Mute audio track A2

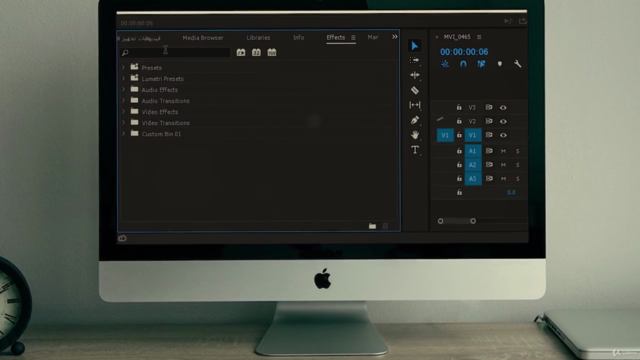click(x=503, y=165)
